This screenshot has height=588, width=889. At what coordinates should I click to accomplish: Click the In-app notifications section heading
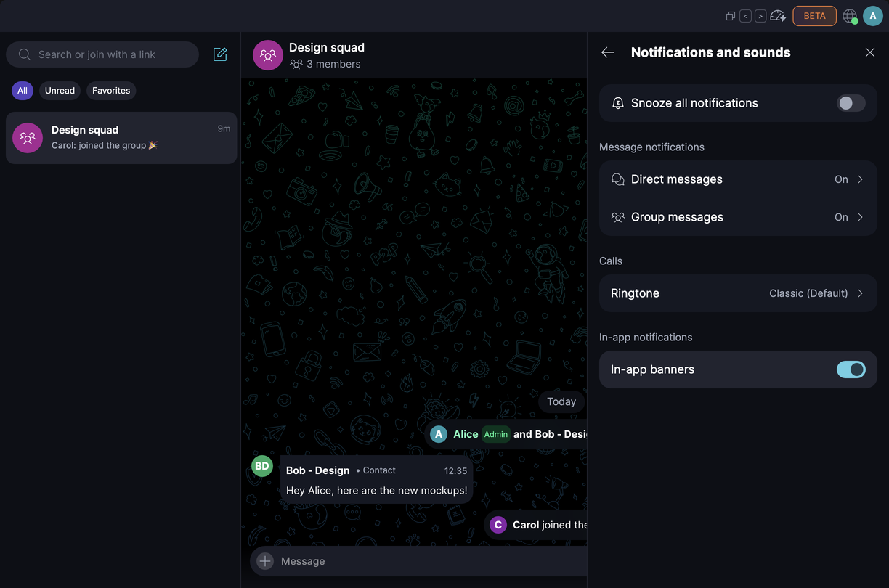646,337
